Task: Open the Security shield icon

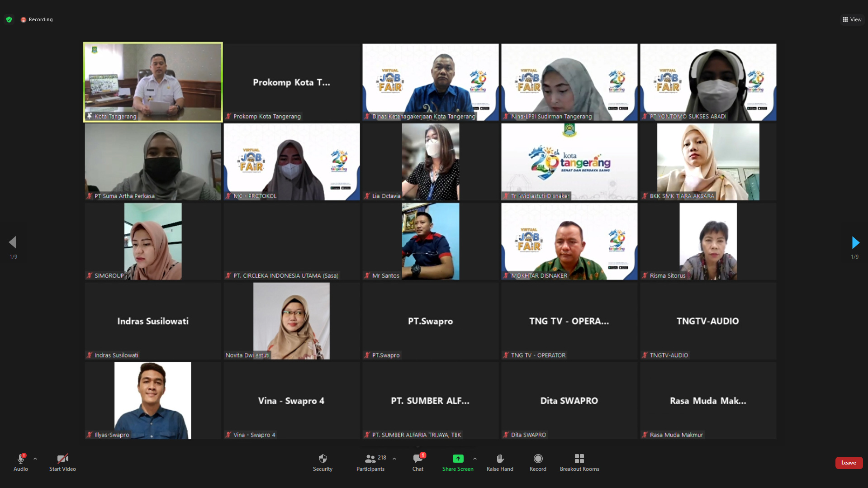Action: 323,459
